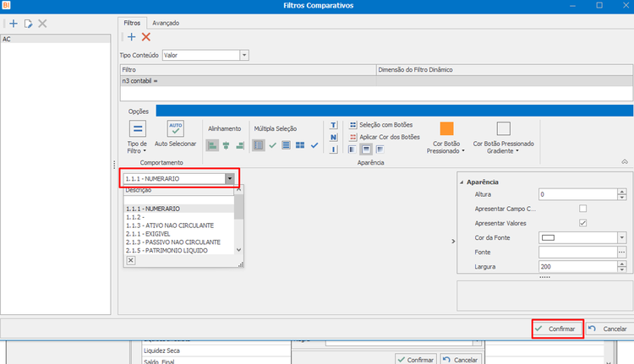This screenshot has width=634, height=364.
Task: Click Confirmar in the background window
Action: pos(416,359)
